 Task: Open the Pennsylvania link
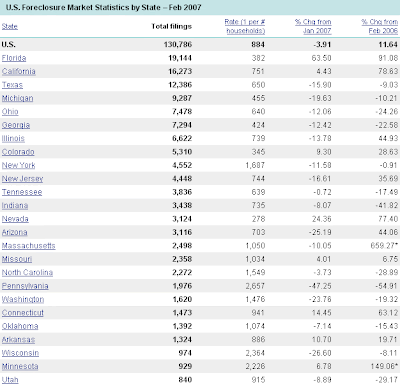pos(25,286)
